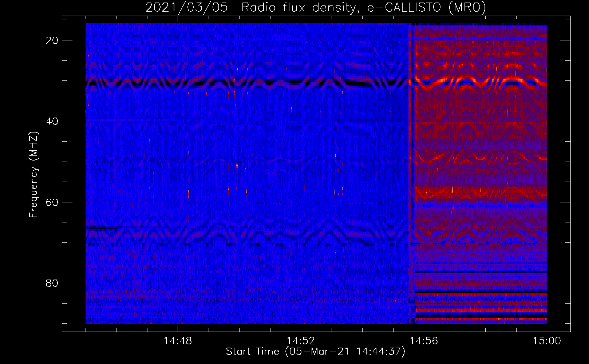Click the 80 MHz frequency tick label

52,283
